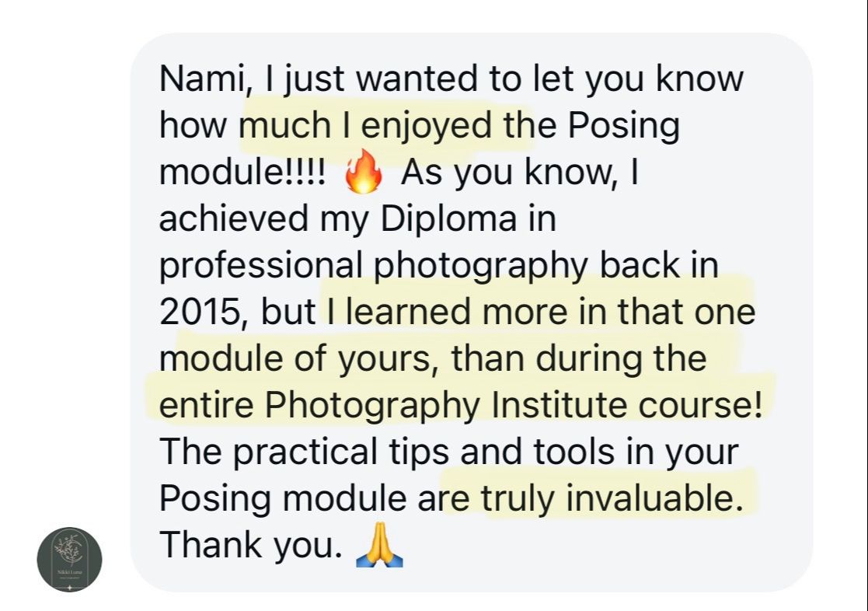This screenshot has height=611, width=868.
Task: Click the word 'Diploma' in the message
Action: pos(448,219)
